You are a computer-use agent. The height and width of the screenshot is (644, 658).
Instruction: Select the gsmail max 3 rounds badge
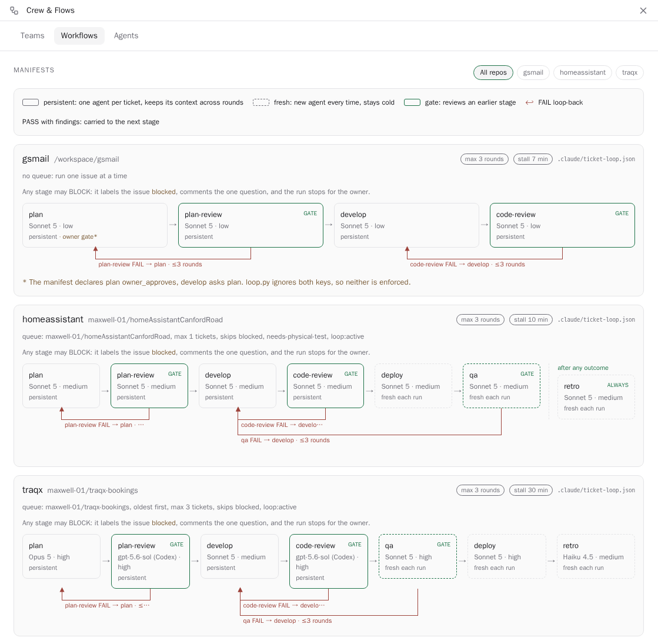click(x=485, y=159)
